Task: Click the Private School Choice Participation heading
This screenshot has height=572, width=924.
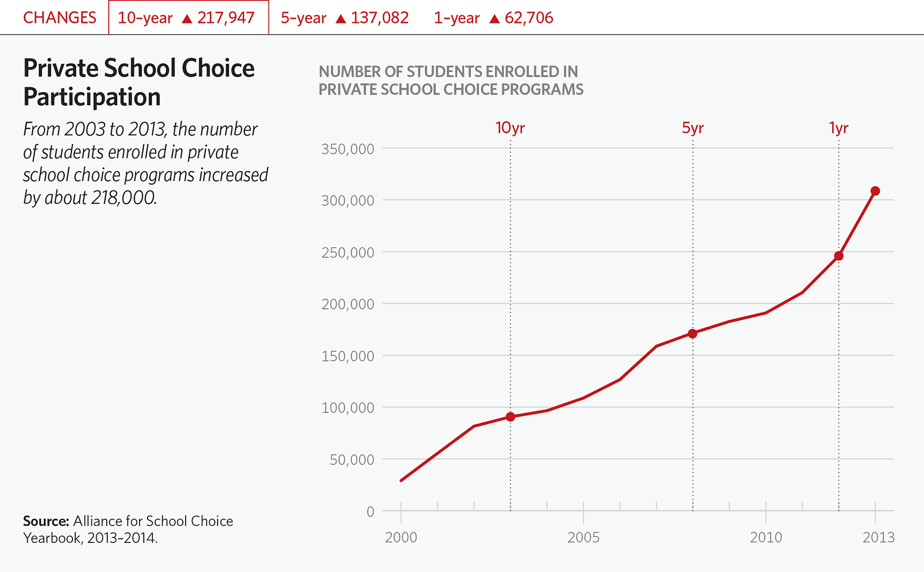Action: pyautogui.click(x=139, y=82)
